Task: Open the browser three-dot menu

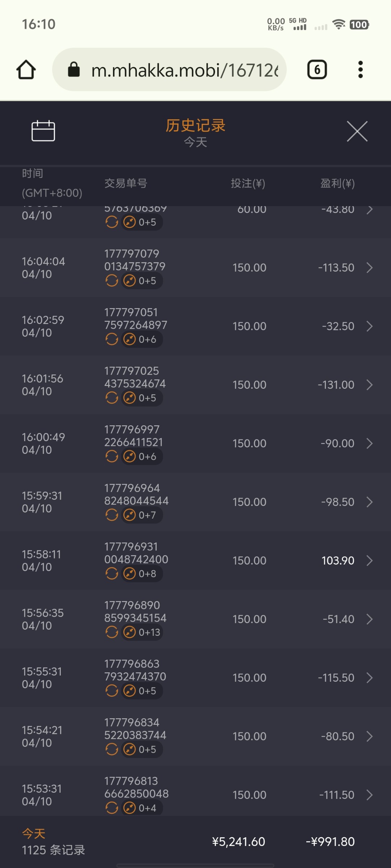Action: [360, 69]
